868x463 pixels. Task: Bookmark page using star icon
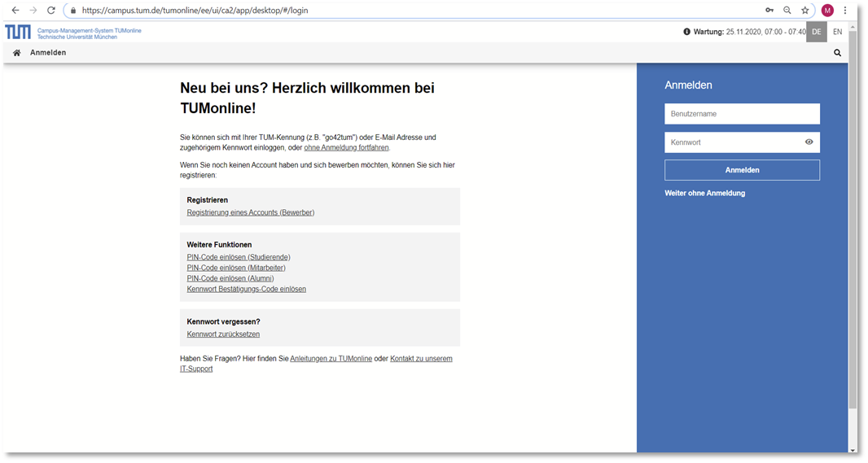(805, 11)
